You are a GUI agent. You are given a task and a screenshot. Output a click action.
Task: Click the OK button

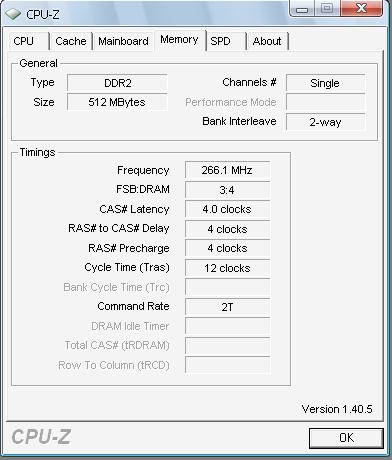pos(346,438)
